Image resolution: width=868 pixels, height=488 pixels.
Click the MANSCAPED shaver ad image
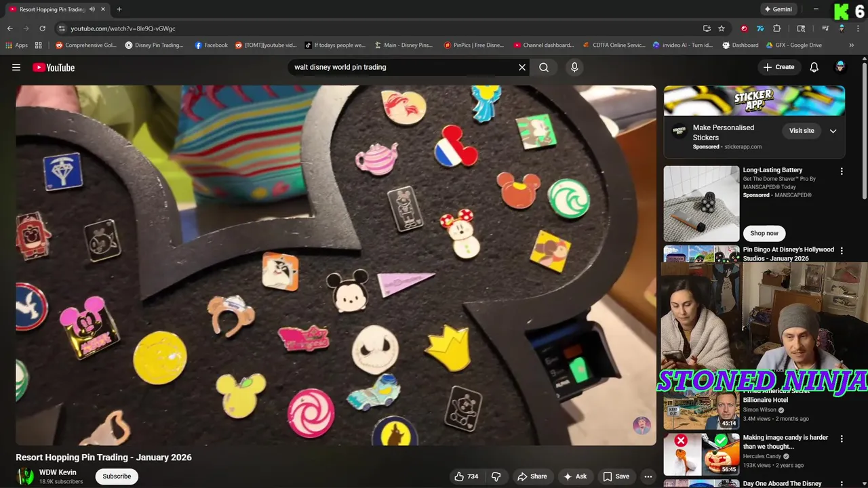click(x=701, y=203)
